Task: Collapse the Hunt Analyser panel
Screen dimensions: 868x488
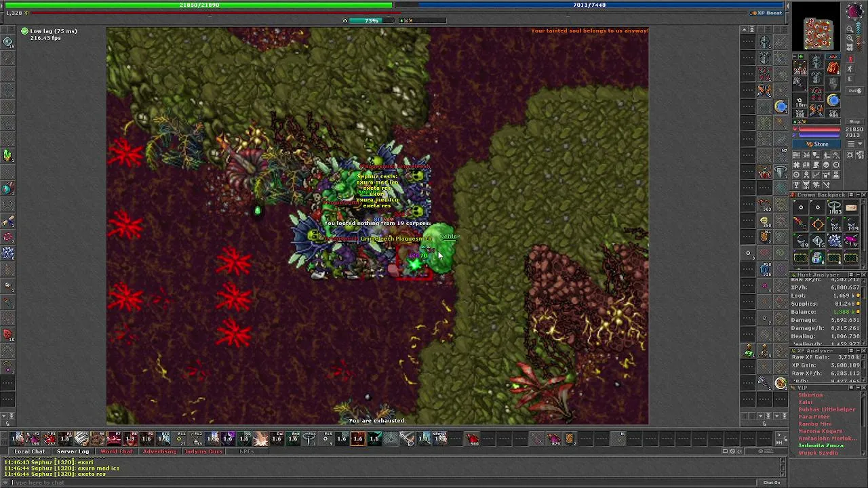Action: [856, 275]
